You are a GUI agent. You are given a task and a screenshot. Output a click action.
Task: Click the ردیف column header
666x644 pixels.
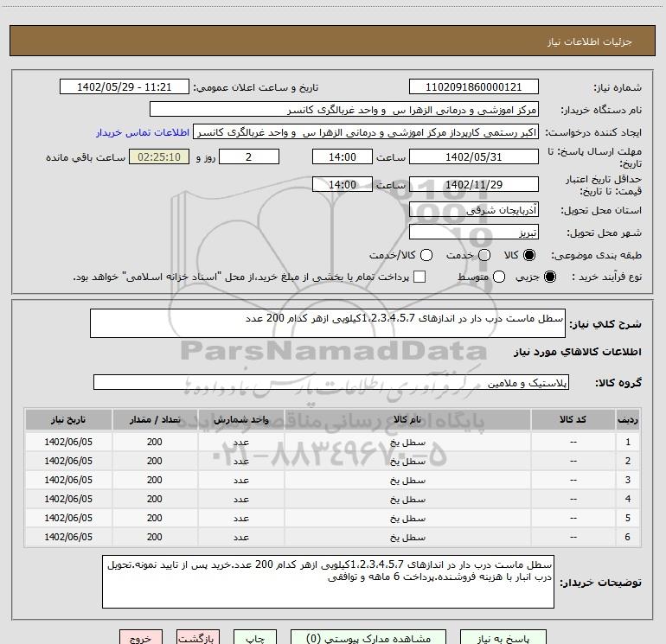(x=628, y=419)
